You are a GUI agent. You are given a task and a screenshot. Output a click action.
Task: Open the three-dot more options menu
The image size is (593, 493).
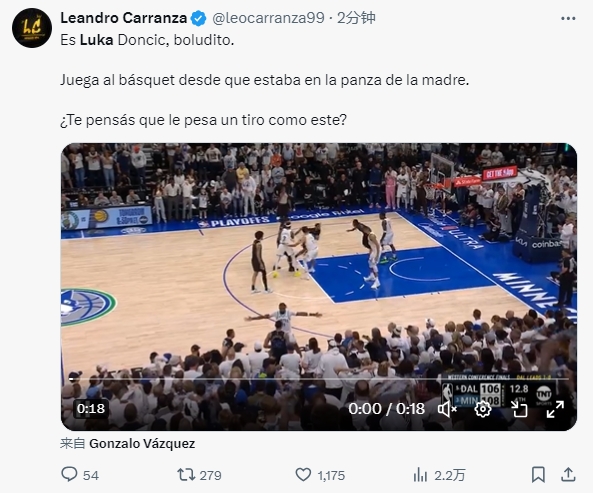click(568, 19)
